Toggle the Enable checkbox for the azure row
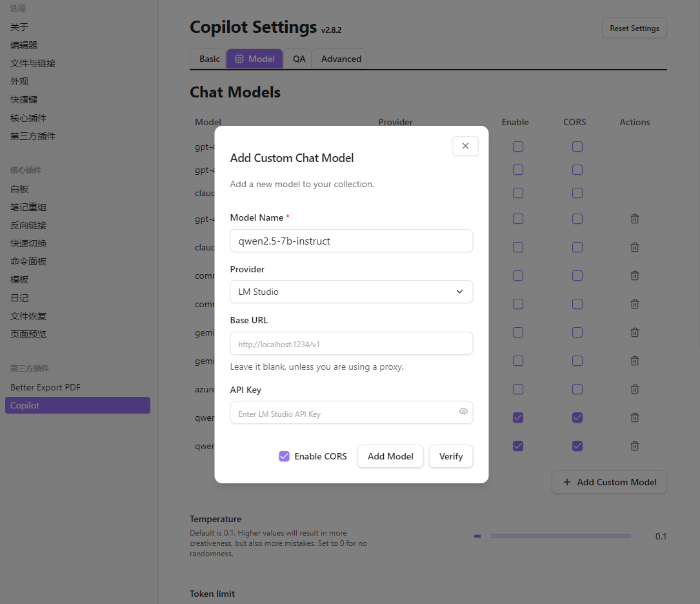The image size is (700, 604). 518,389
